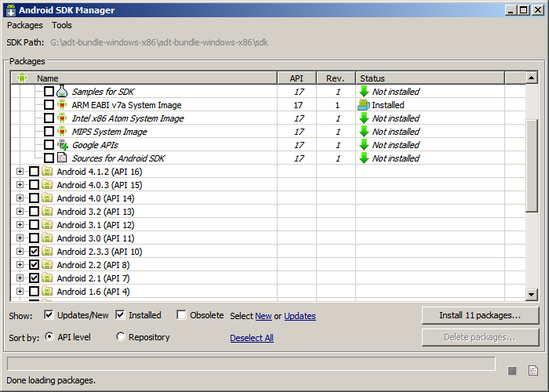Click the Android 2.2 (API 8) folder icon
The height and width of the screenshot is (392, 549).
[47, 264]
